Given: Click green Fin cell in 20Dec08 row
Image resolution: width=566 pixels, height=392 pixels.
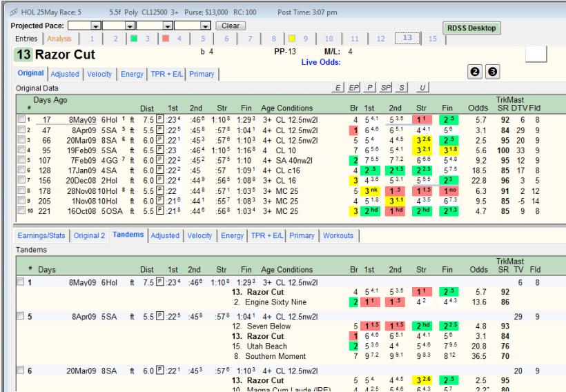Looking at the screenshot, I should click(449, 180).
